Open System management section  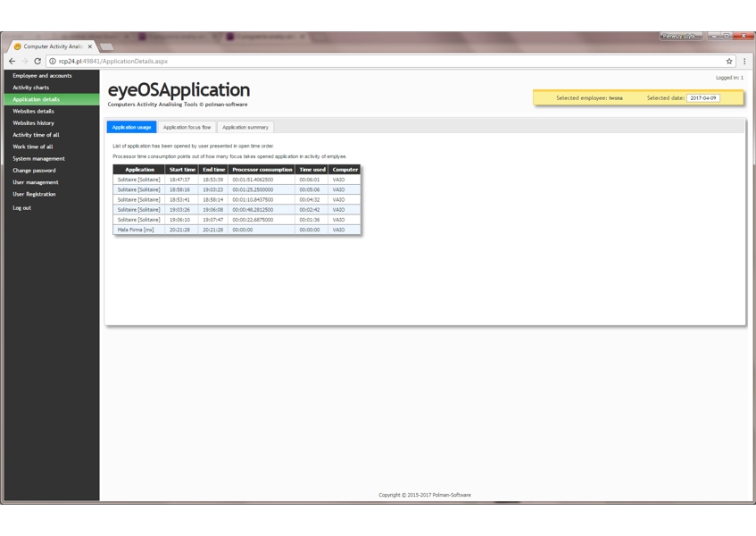point(38,159)
